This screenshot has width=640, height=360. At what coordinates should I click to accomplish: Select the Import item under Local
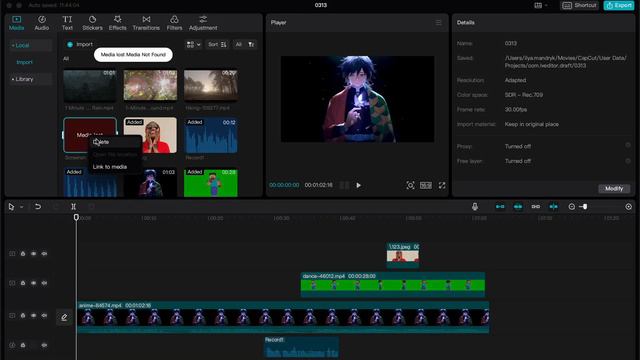(24, 62)
